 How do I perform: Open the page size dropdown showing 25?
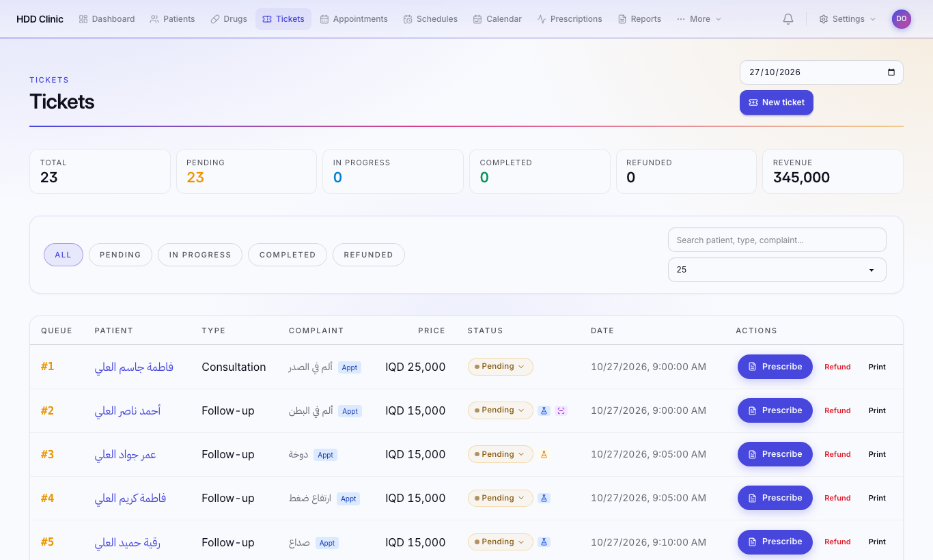(x=777, y=270)
